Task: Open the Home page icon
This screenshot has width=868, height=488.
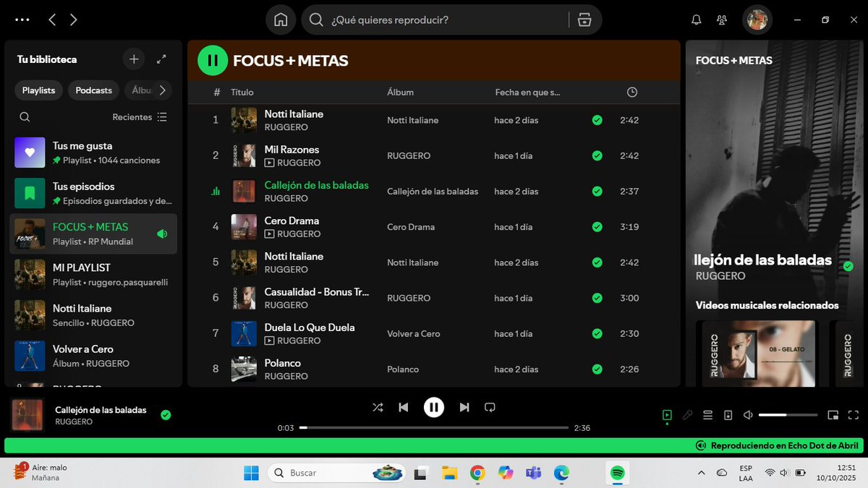Action: click(281, 20)
